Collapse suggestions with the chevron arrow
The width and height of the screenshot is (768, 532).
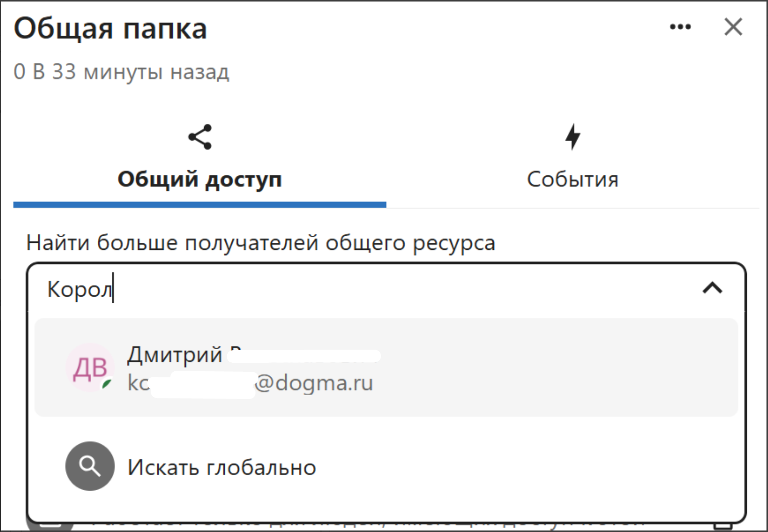pos(712,289)
